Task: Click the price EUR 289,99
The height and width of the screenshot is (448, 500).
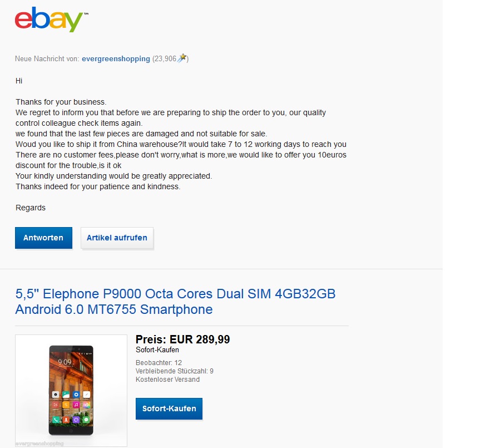Action: click(182, 339)
